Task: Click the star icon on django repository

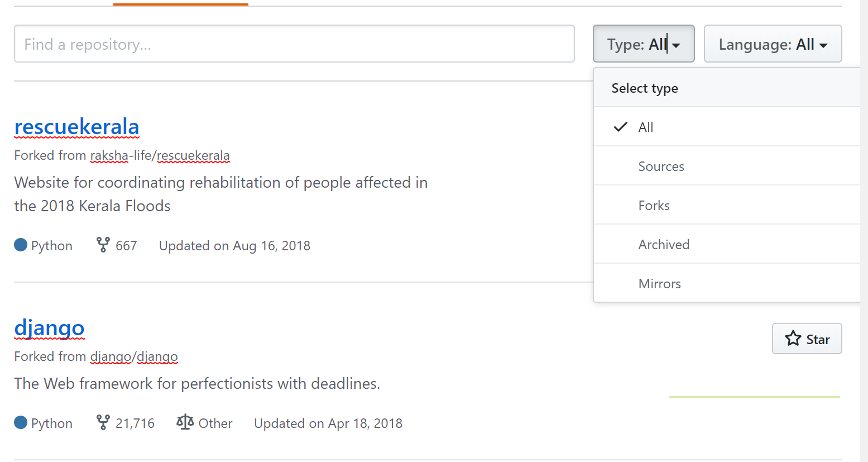Action: [x=793, y=339]
